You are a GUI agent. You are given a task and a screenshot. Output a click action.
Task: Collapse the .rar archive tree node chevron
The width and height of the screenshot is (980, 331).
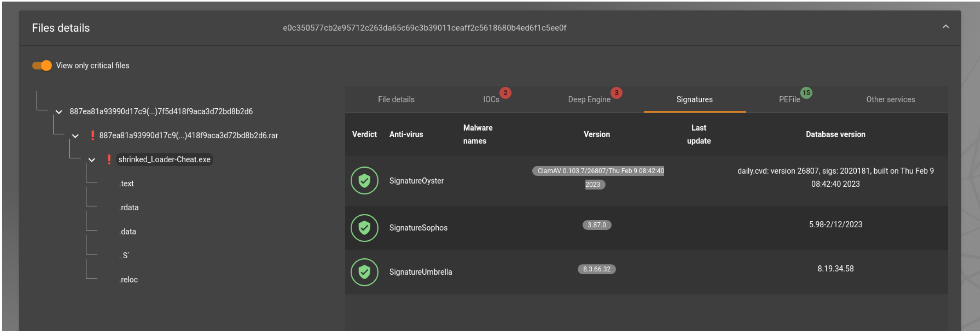[x=75, y=136]
